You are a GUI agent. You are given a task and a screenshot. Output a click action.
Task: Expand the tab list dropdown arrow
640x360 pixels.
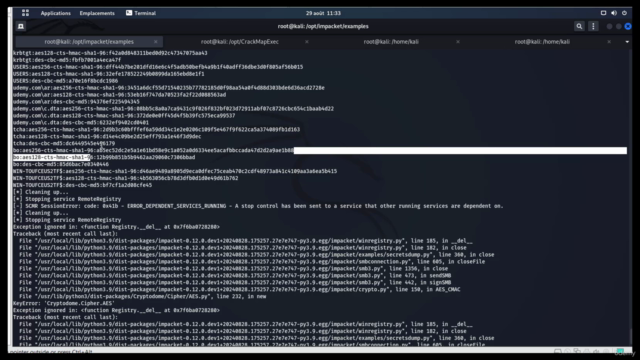(x=627, y=42)
